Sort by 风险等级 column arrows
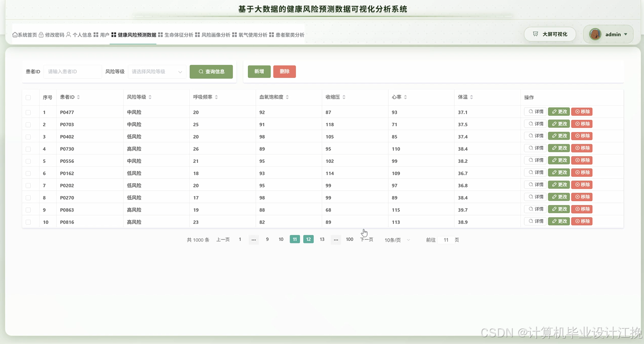644x344 pixels. [150, 97]
